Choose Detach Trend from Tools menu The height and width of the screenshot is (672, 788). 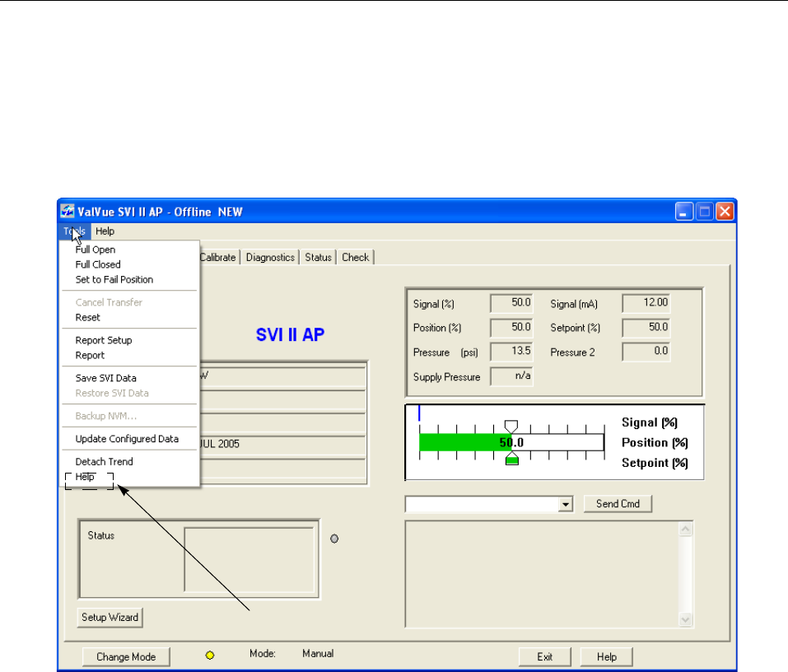coord(104,461)
